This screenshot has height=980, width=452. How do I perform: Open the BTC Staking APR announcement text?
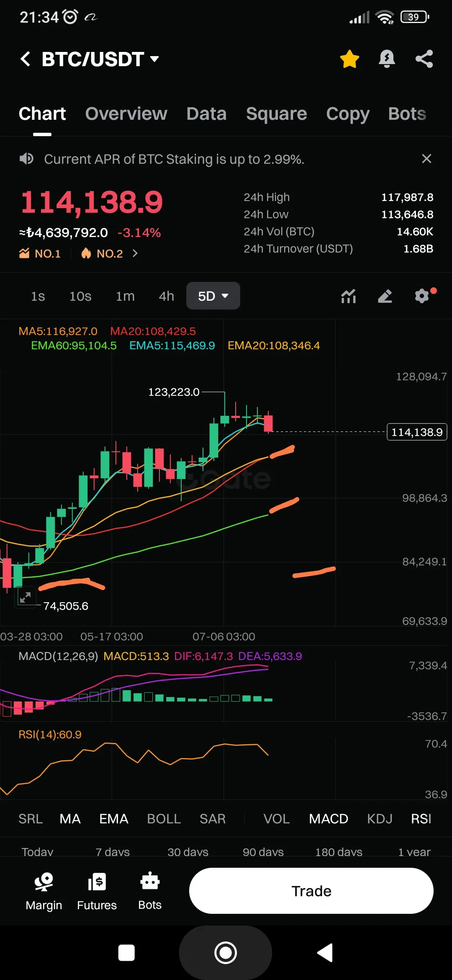(x=174, y=159)
